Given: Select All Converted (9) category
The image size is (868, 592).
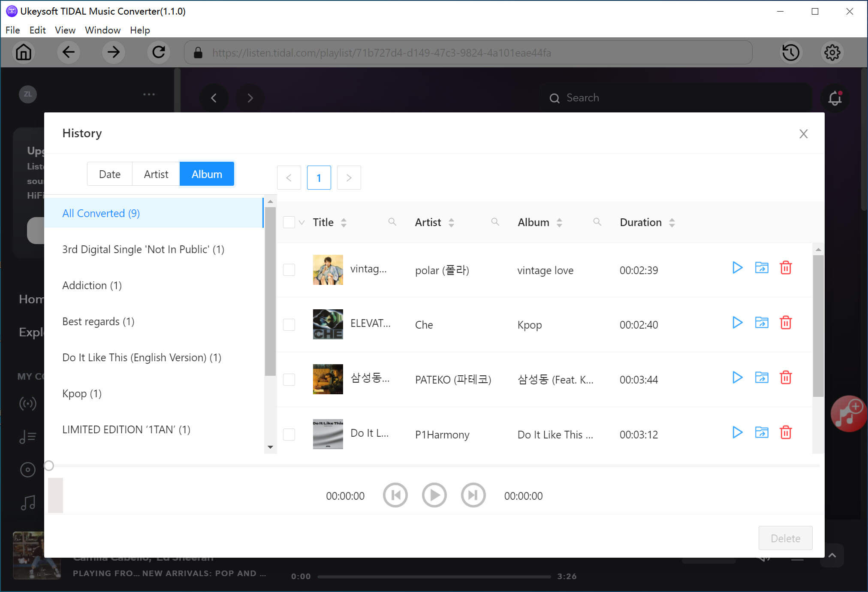Looking at the screenshot, I should 154,213.
